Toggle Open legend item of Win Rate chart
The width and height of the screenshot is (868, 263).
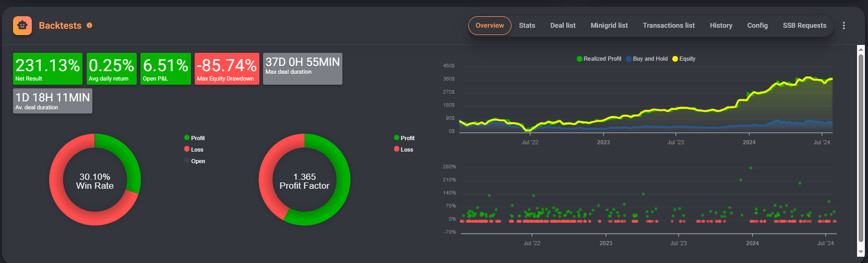195,161
